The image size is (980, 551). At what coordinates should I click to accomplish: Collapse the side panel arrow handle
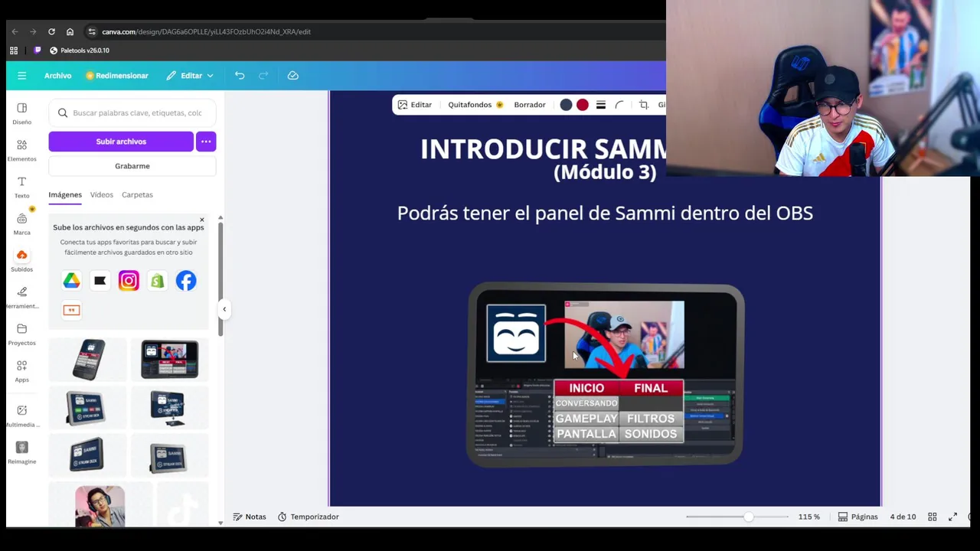224,309
